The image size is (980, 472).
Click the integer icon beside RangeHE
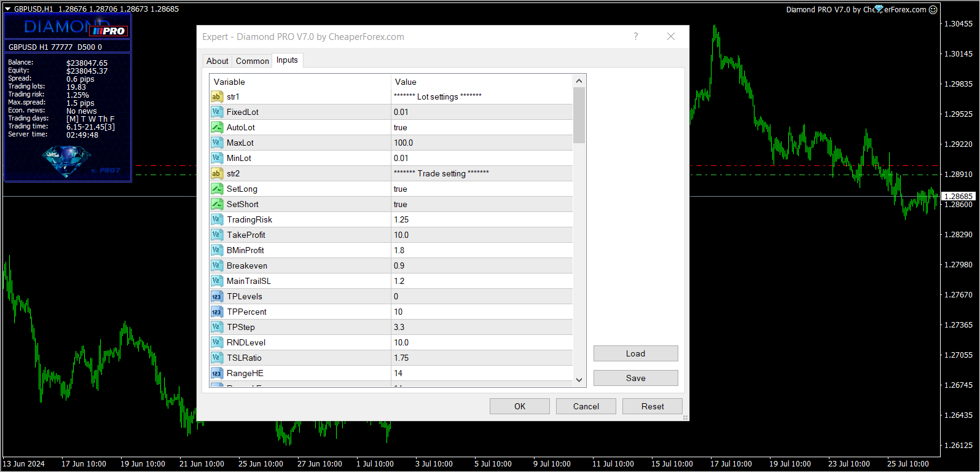tap(217, 373)
